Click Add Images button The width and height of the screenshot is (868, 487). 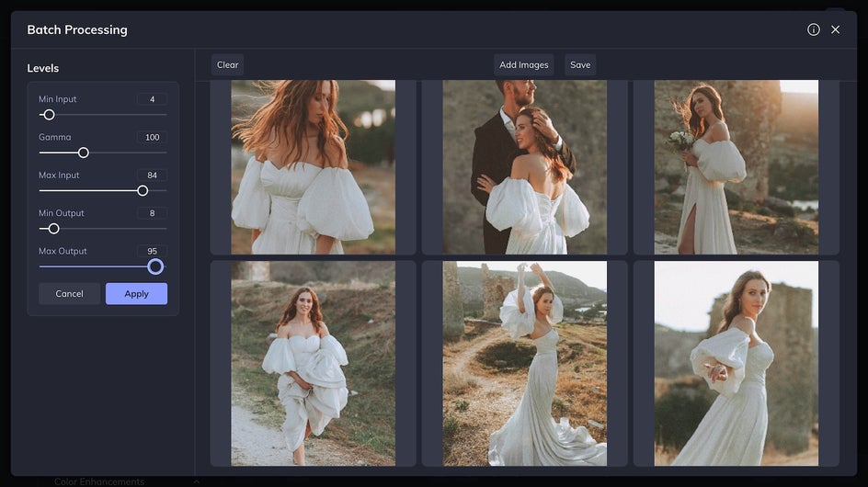[x=524, y=64]
